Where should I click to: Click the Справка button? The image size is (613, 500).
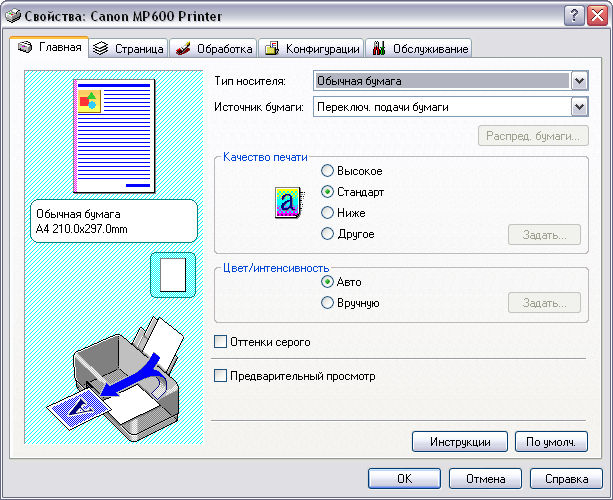(566, 478)
